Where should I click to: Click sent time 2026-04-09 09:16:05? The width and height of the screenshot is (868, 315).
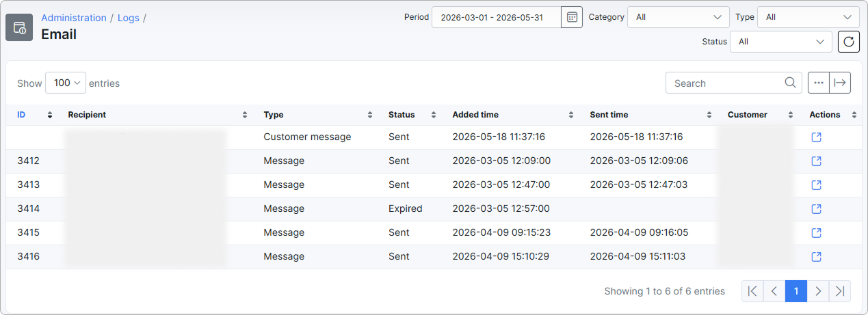[x=639, y=232]
